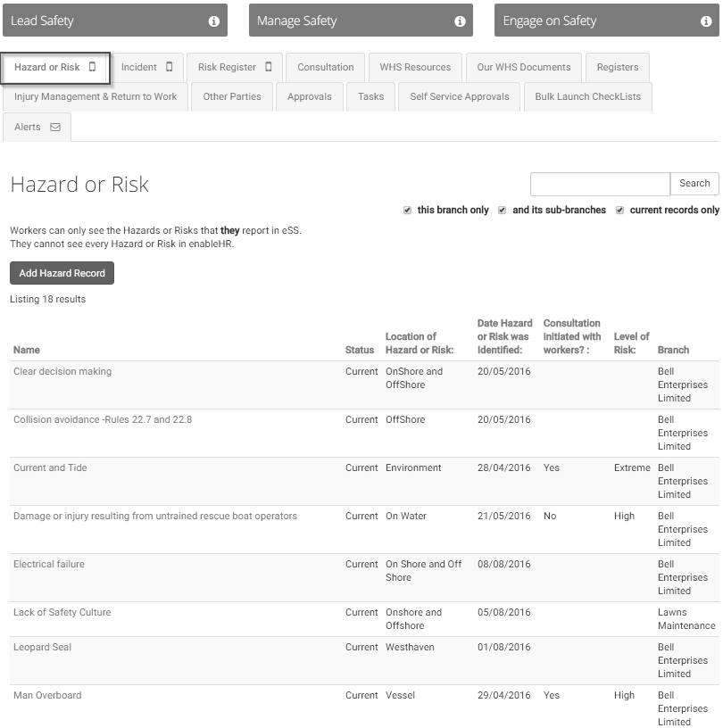Click the 'Level of Risk' column header
Screen dimensions: 723x728
pyautogui.click(x=631, y=343)
